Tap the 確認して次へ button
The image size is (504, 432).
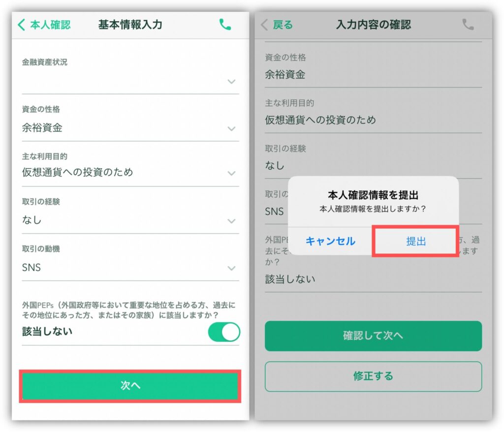(x=373, y=336)
